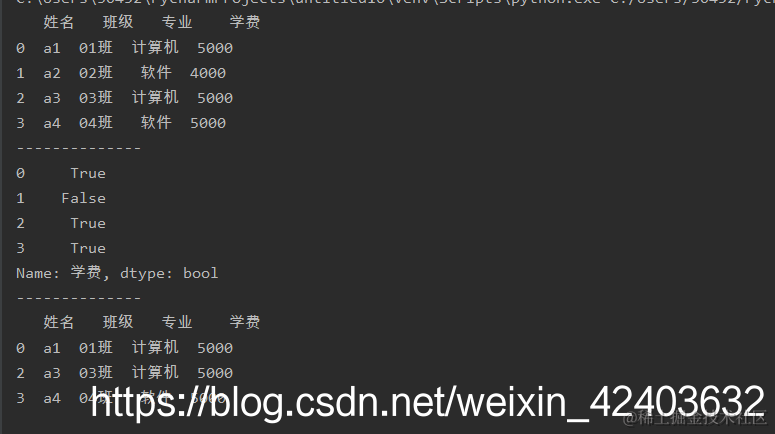
Task: Click the dashed separator above the boolean series
Action: click(79, 148)
